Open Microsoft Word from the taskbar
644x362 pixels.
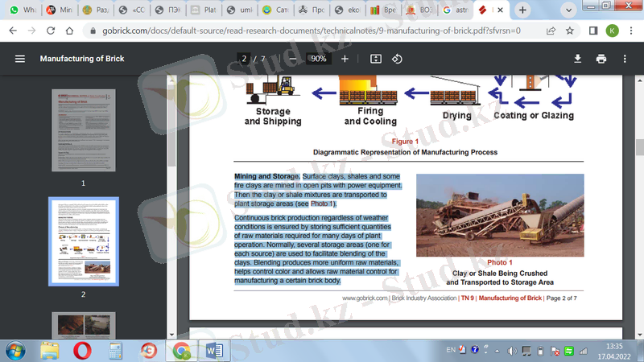pyautogui.click(x=215, y=351)
